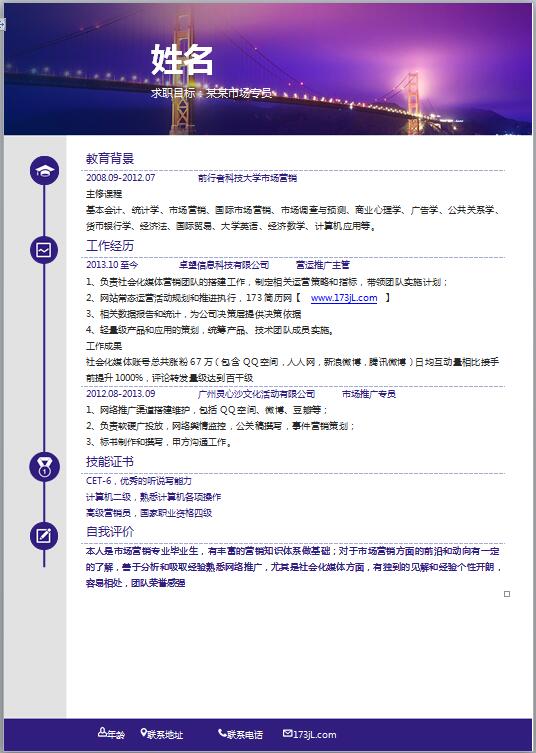Select the date 2013.10 至今
Screen dimensions: 536x753
pyautogui.click(x=112, y=265)
